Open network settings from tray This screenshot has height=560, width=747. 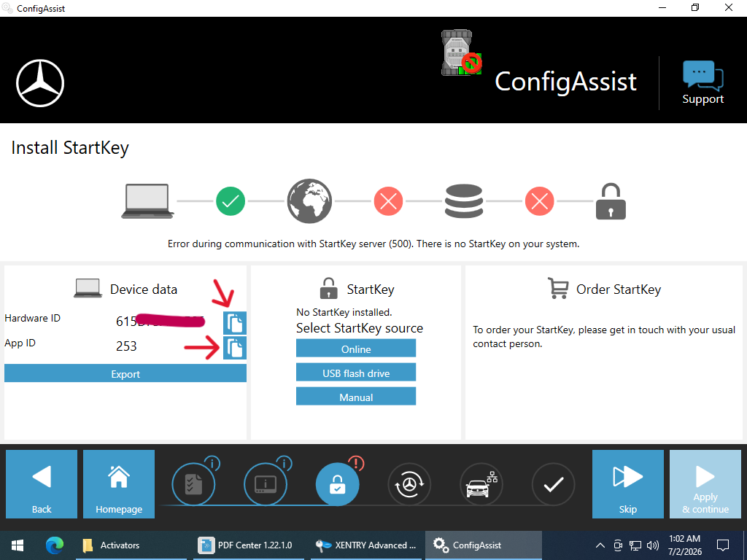tap(635, 545)
